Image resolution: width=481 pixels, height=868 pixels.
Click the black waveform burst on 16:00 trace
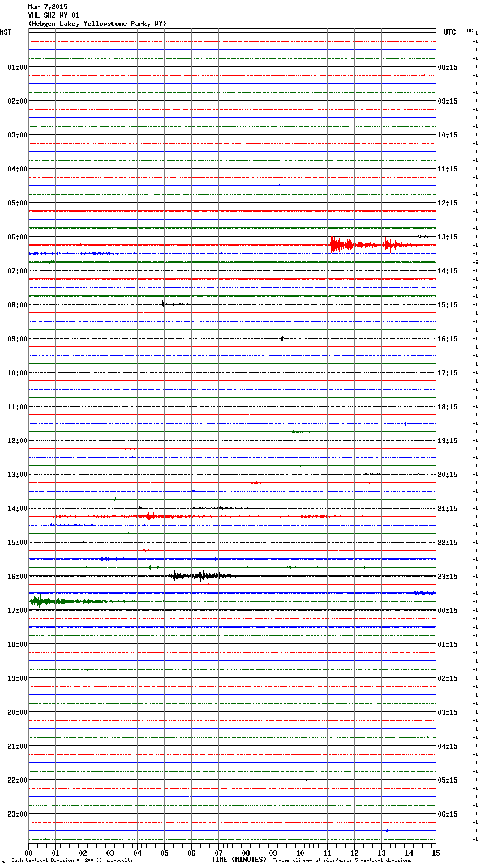204,576
